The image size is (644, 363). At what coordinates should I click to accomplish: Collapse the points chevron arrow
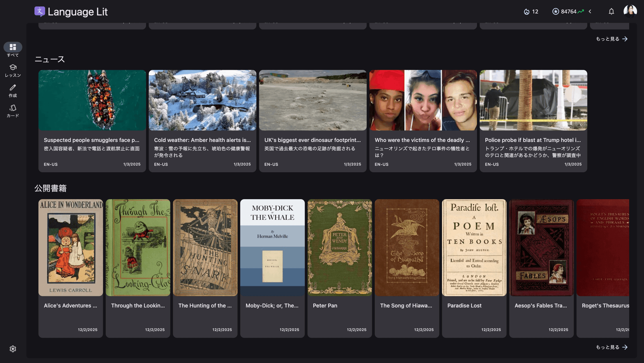tap(590, 12)
